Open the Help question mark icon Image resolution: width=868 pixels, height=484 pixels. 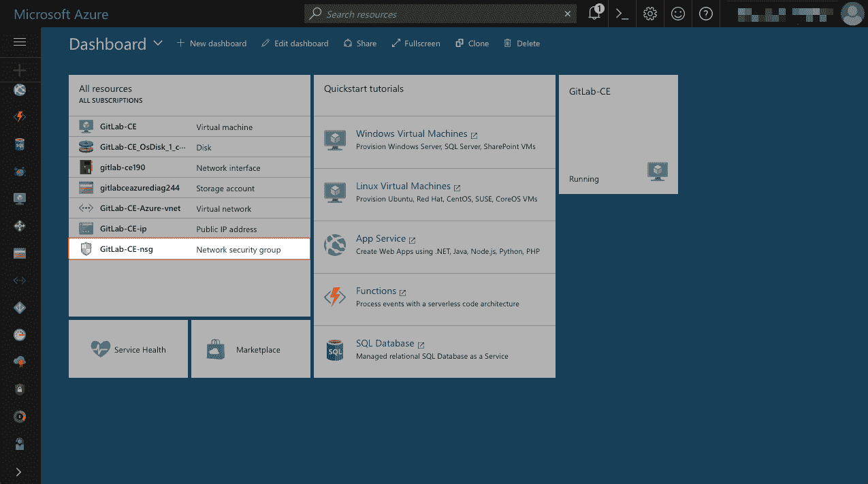[x=706, y=14]
